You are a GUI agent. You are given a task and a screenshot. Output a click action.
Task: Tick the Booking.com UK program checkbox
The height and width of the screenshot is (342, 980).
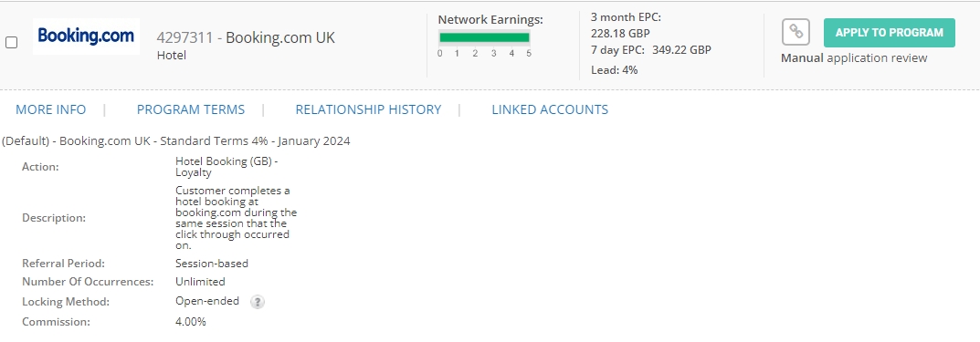[x=11, y=43]
